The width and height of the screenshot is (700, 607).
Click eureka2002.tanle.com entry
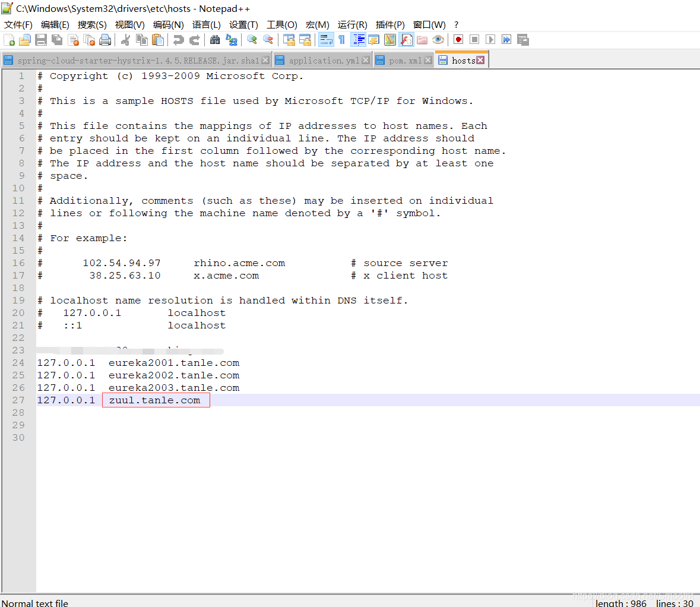click(x=174, y=375)
